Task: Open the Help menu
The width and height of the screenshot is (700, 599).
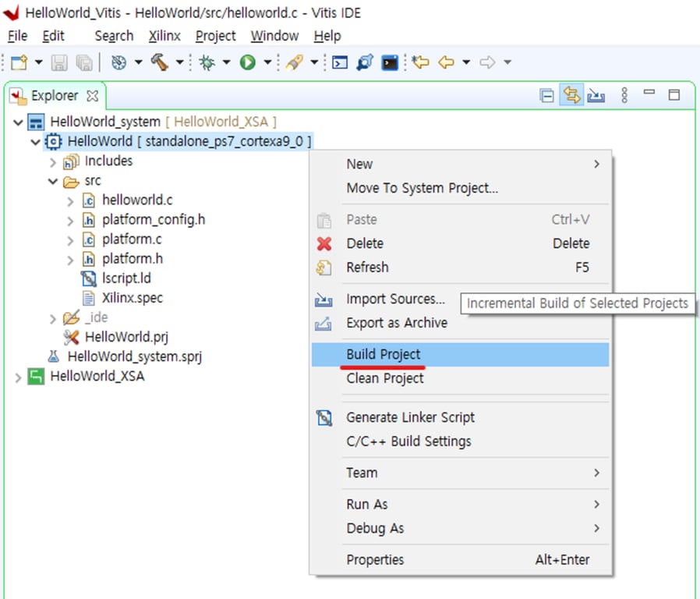Action: click(327, 36)
